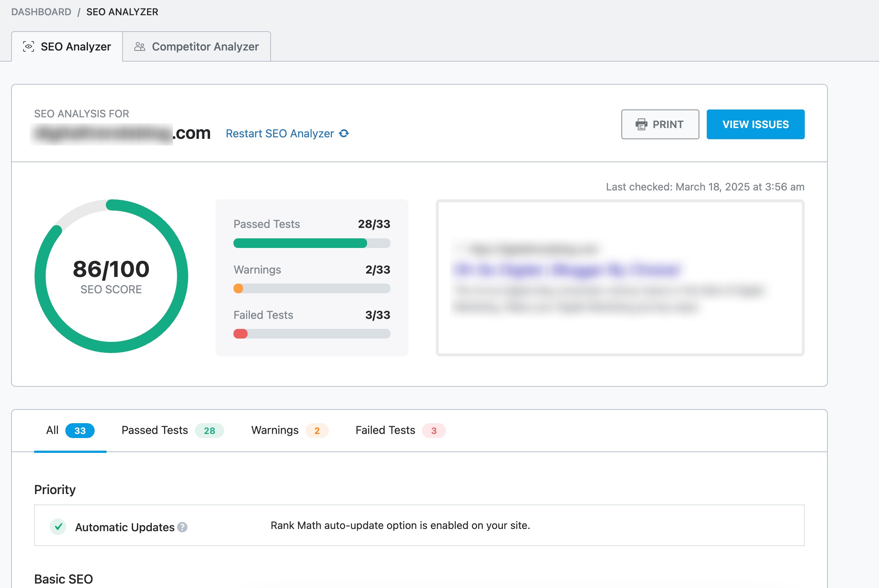Go to the Dashboard breadcrumb link
Screen dimensions: 879x588
point(41,12)
